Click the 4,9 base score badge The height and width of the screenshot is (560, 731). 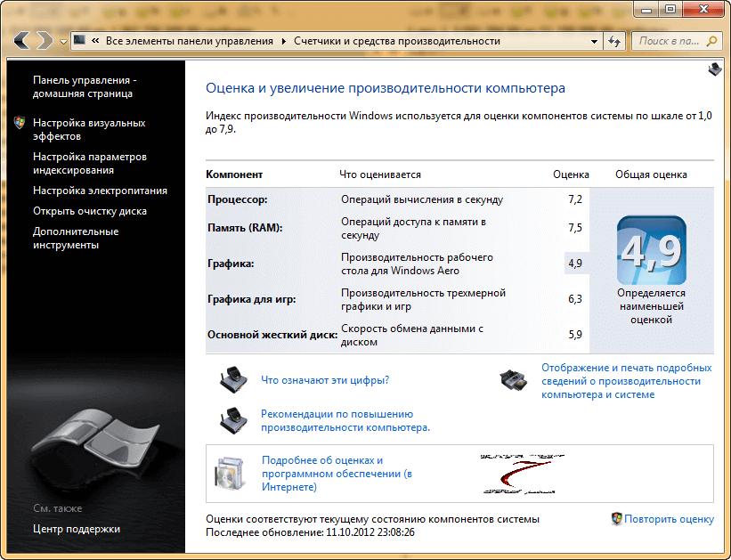coord(651,250)
